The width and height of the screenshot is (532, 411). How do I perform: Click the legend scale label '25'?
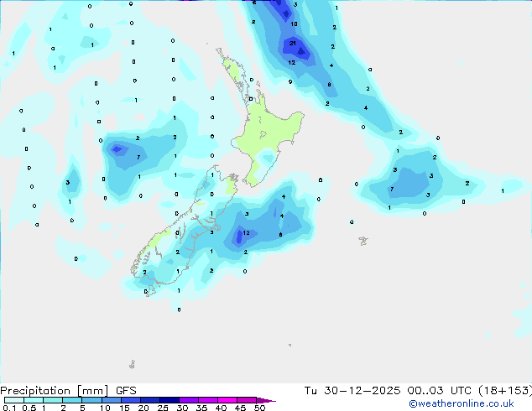pos(163,408)
